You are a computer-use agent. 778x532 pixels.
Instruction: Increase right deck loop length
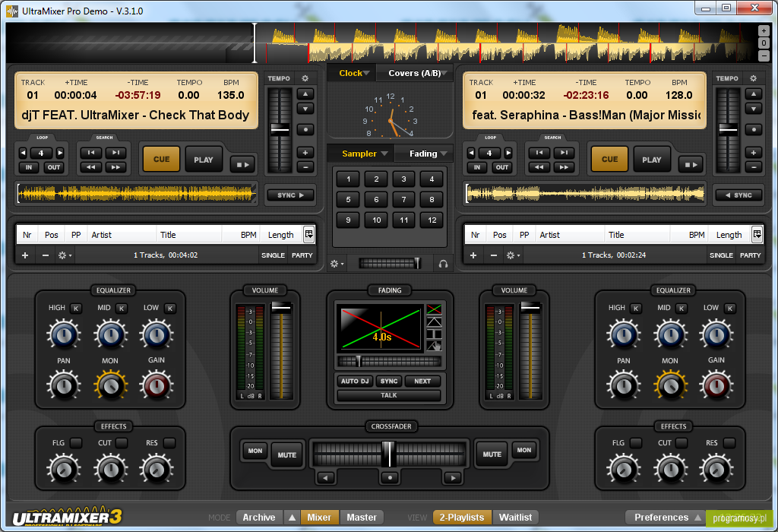(508, 153)
